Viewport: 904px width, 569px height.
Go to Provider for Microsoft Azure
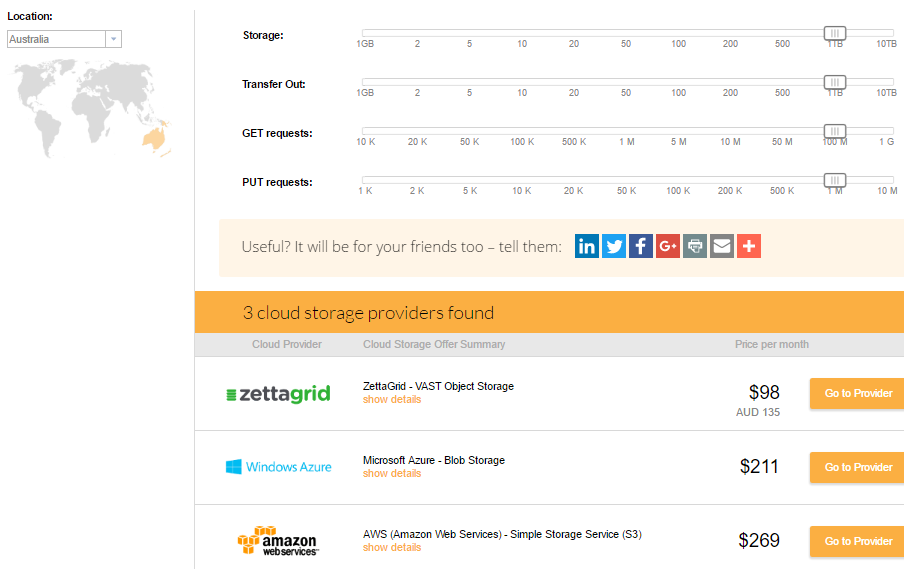[x=857, y=467]
